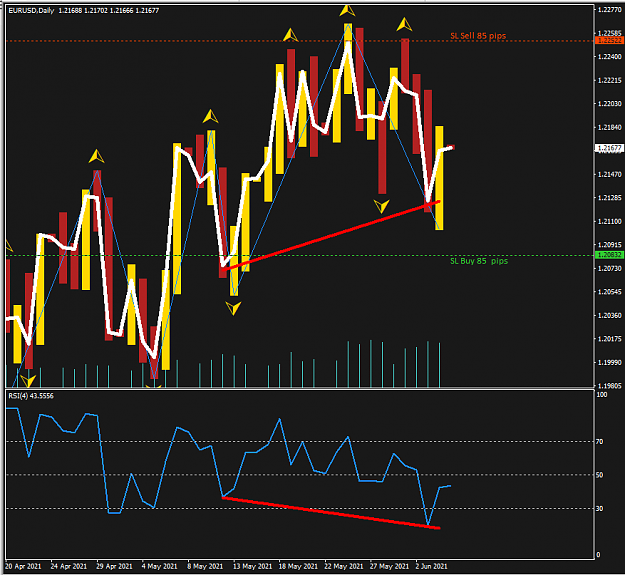Click the OHLC values 1.21688 1.21702 1.21666 1.21677
This screenshot has height=575, width=625.
pos(109,10)
